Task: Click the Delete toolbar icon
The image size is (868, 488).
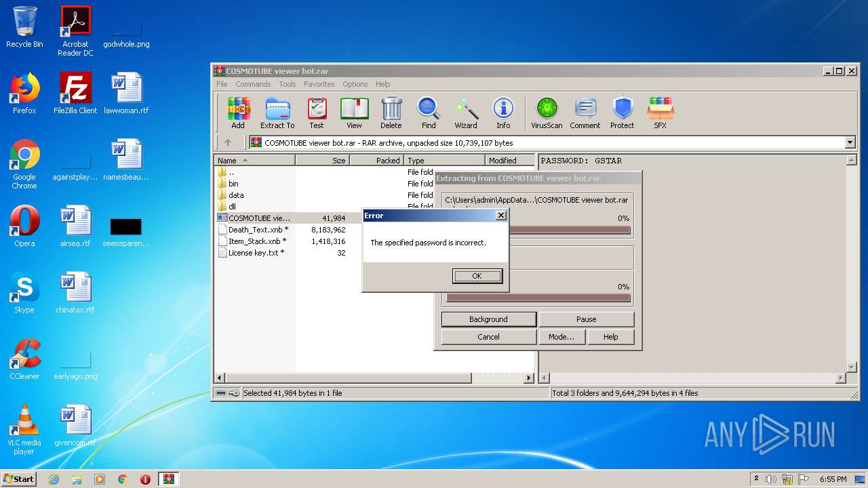Action: click(x=391, y=113)
